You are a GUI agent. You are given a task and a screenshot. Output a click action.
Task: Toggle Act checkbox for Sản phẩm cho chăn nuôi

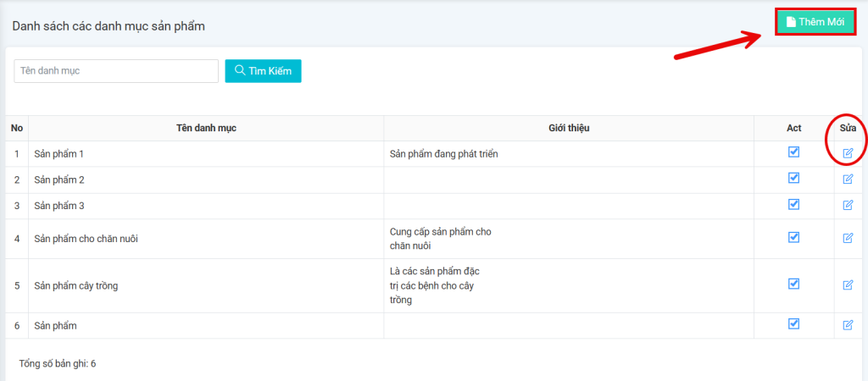[x=793, y=237]
